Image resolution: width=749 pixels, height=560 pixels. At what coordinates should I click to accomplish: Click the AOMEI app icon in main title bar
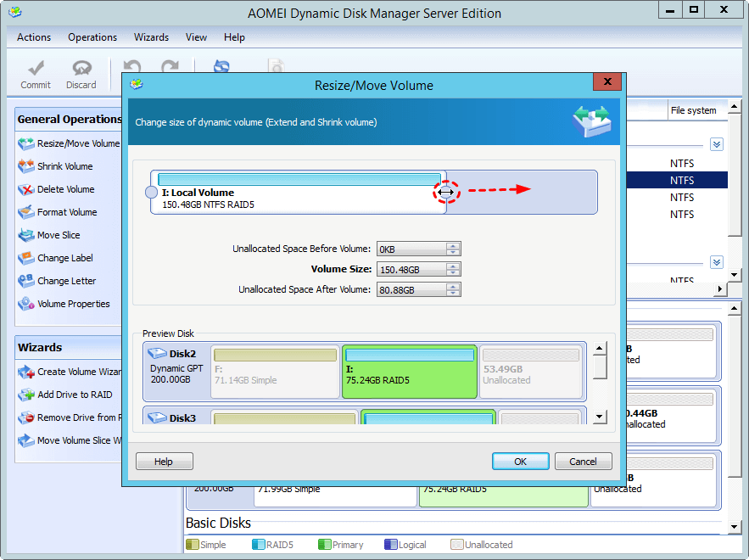(x=15, y=12)
